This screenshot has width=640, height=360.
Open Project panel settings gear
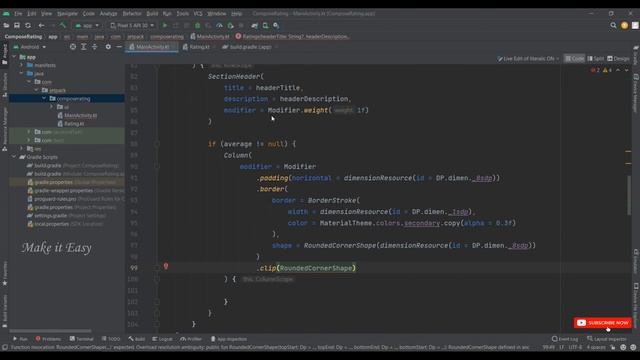108,47
